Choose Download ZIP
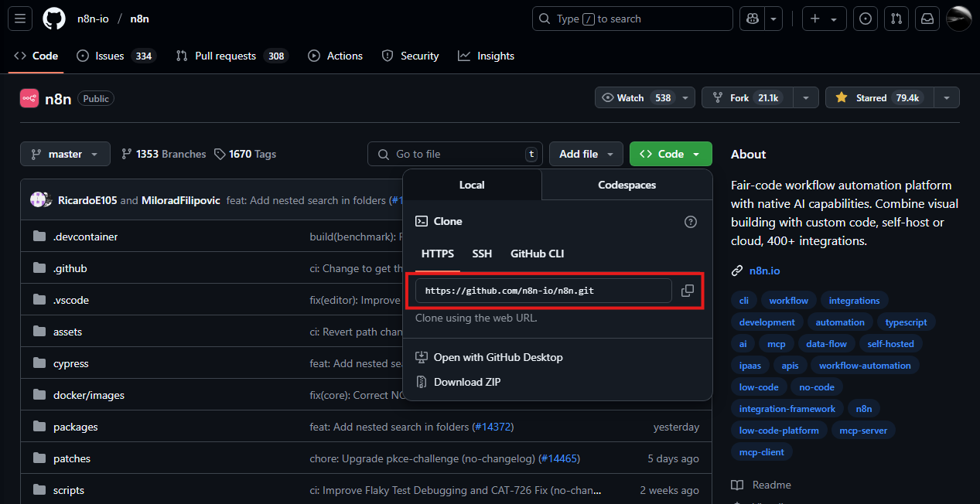 pyautogui.click(x=467, y=382)
